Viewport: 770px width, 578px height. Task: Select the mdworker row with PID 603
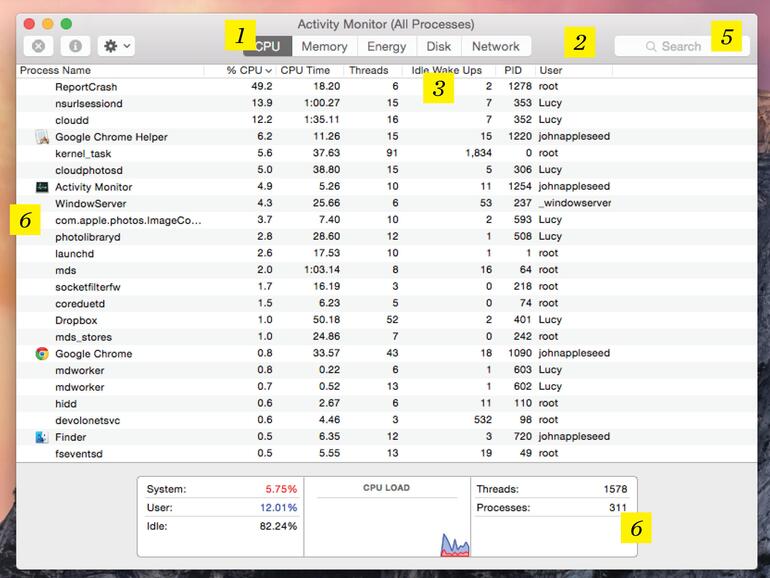(x=386, y=370)
